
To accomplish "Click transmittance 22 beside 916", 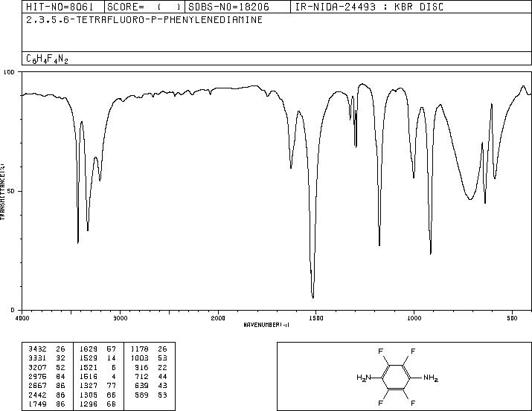I will 162,367.
